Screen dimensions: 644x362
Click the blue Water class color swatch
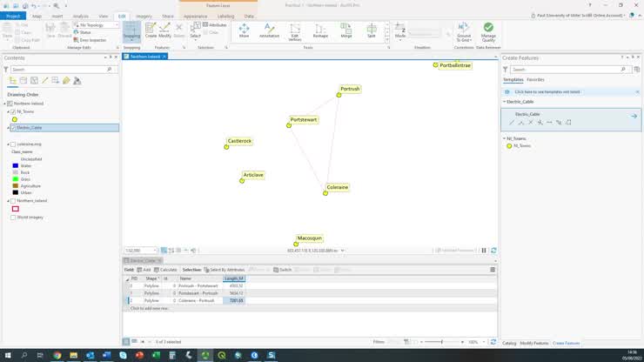coord(16,165)
